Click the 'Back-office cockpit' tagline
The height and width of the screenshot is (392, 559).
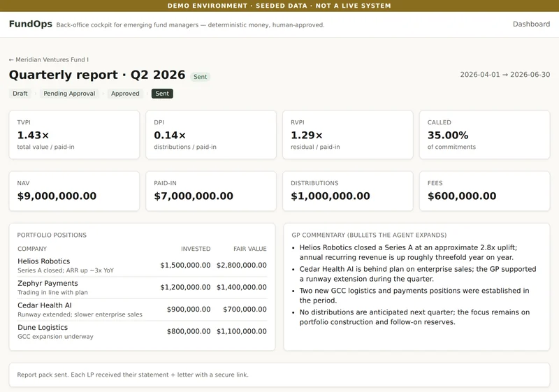click(190, 25)
